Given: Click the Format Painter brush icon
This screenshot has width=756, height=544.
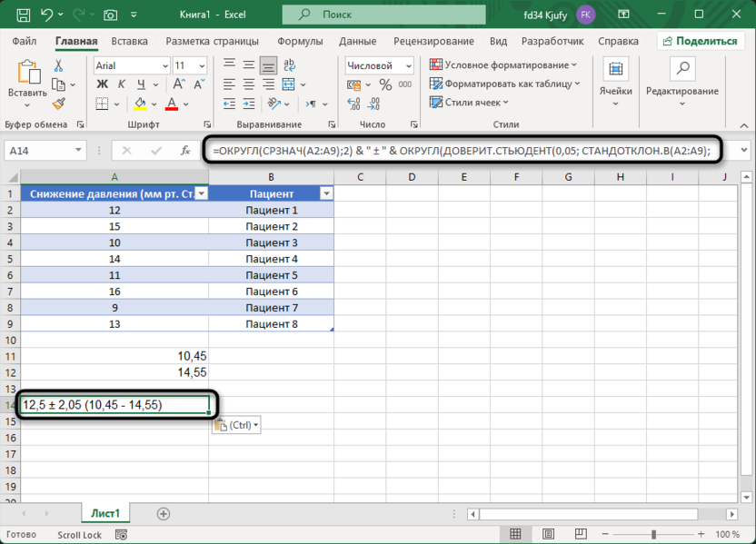Looking at the screenshot, I should coord(59,104).
